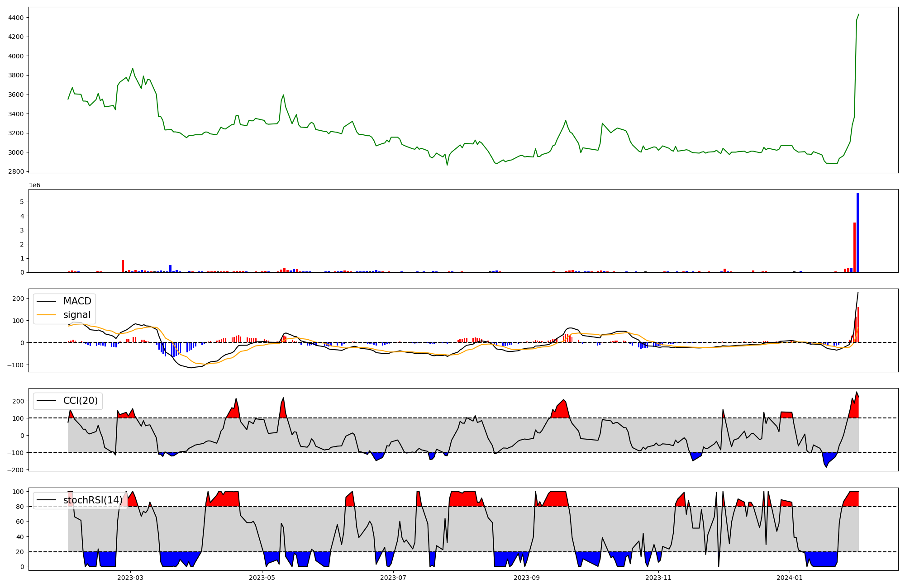The height and width of the screenshot is (588, 905).
Task: Click the 4400 price axis tick label
Action: coord(16,18)
